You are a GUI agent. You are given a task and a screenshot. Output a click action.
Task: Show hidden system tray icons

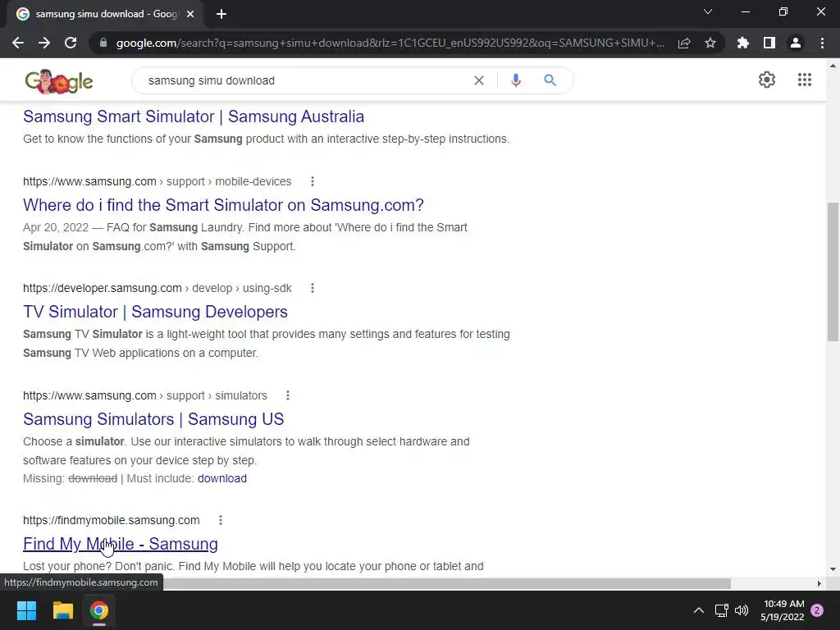[x=699, y=610]
